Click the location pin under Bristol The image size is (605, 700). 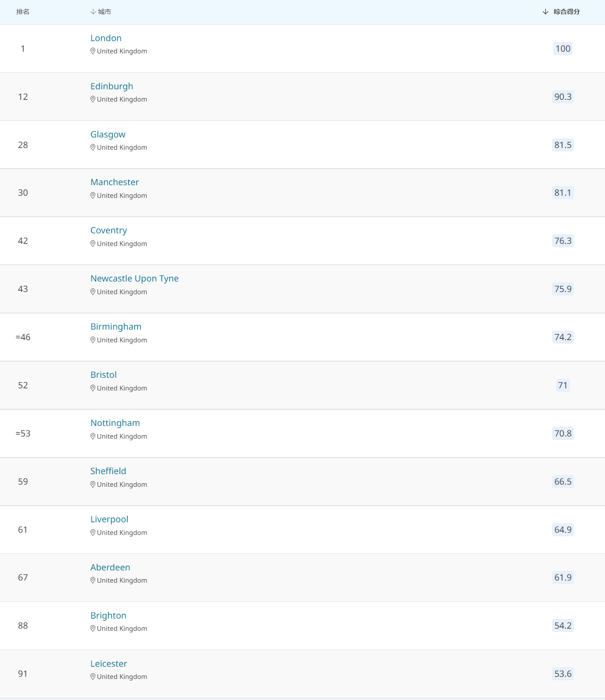(x=93, y=388)
